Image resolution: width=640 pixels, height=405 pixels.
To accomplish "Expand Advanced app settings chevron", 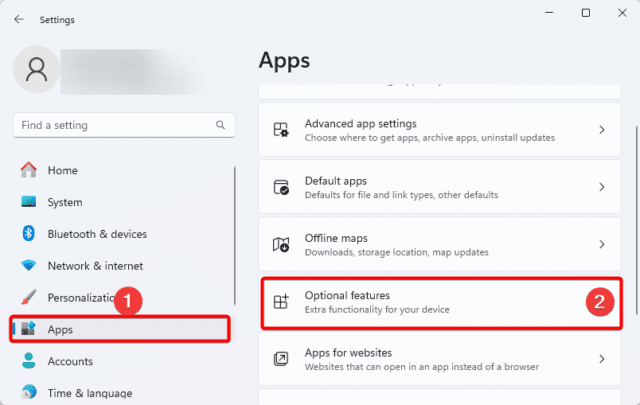I will 601,130.
